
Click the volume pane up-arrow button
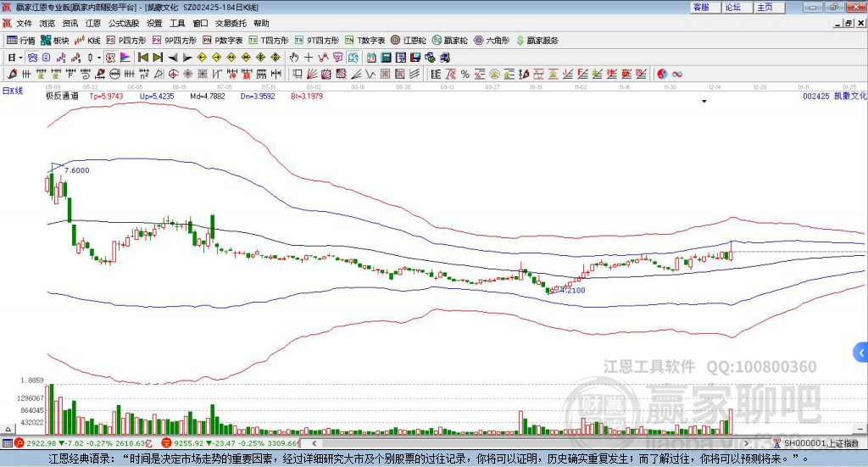(x=8, y=429)
